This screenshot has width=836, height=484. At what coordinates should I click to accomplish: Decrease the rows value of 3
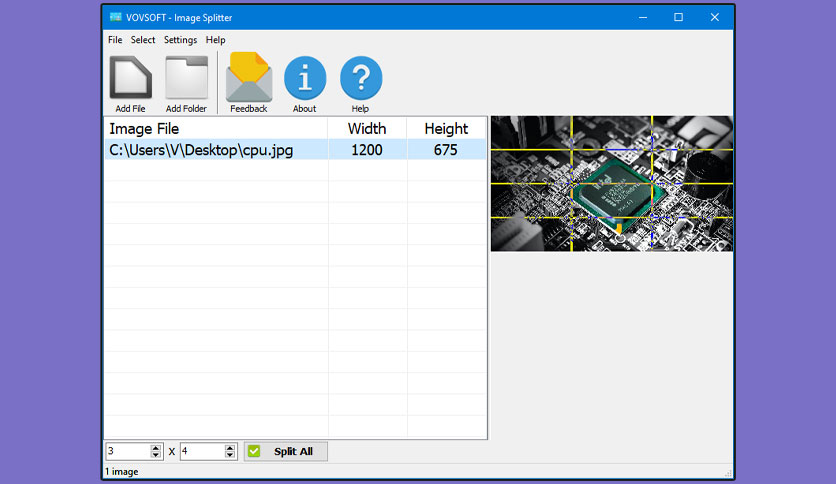click(155, 455)
